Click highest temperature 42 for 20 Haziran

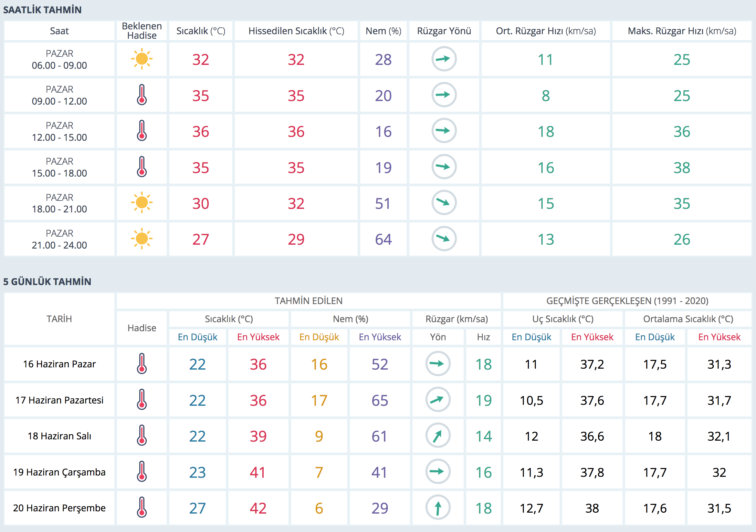point(258,508)
